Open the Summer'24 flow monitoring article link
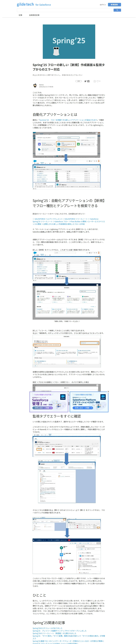This screenshot has height=644, width=138. [68, 120]
